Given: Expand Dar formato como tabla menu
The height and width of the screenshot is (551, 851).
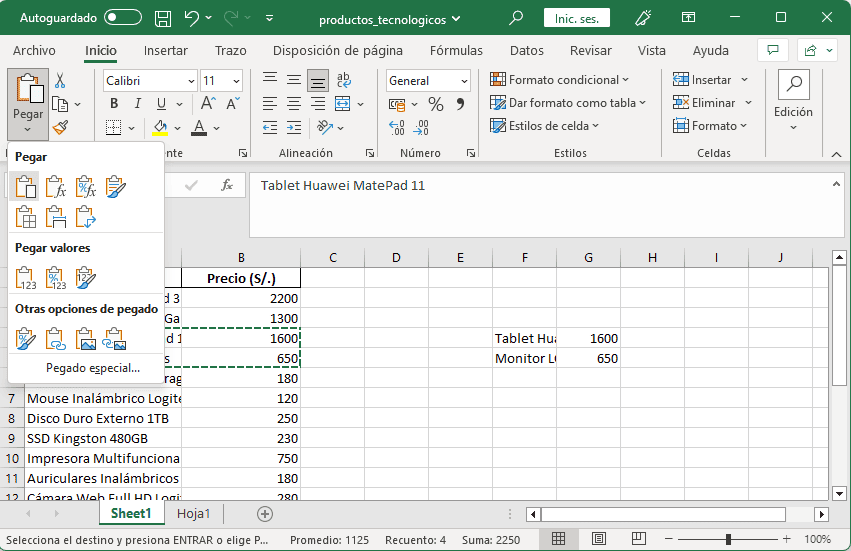Looking at the screenshot, I should click(568, 103).
